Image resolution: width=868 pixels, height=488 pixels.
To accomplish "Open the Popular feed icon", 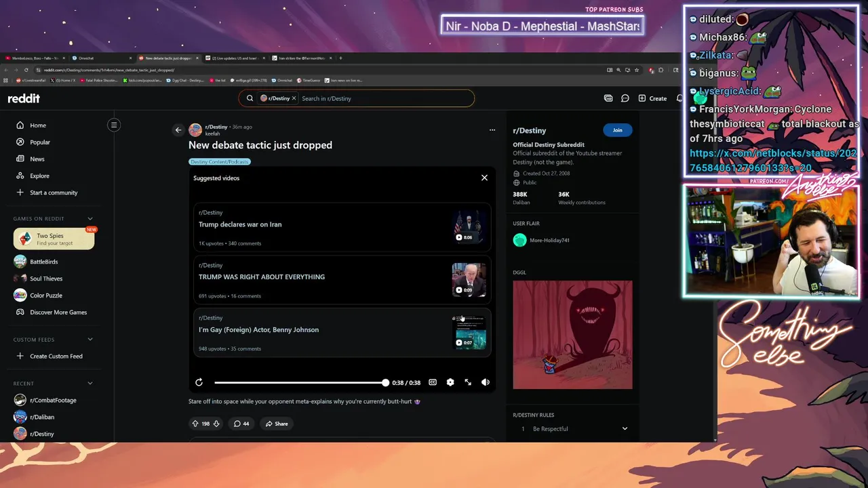I will tap(20, 142).
